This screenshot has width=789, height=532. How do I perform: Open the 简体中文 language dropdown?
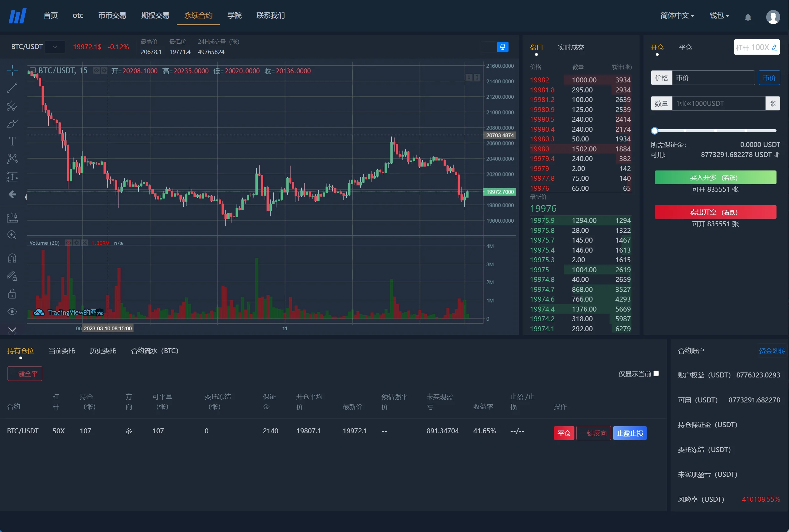click(677, 16)
